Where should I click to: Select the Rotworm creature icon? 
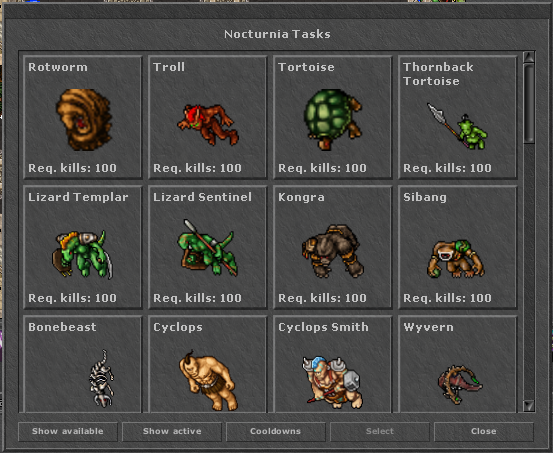84,119
